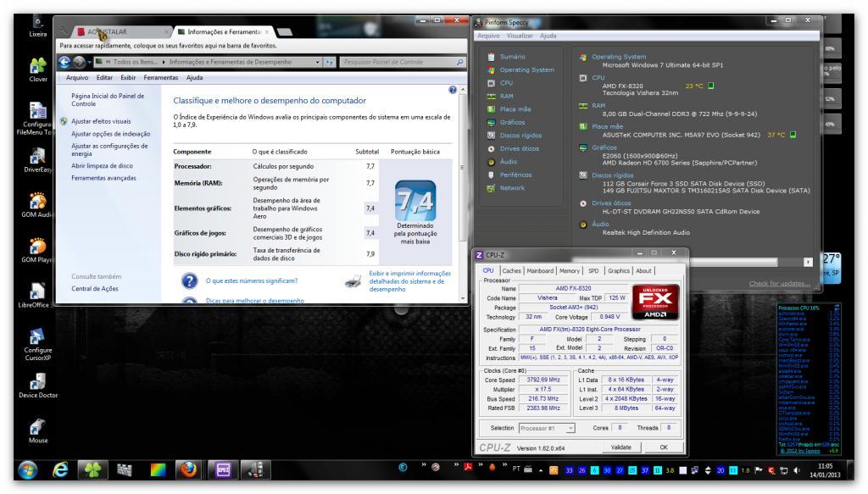868x494 pixels.
Task: Switch to the Memory tab in CPU-Z
Action: [x=570, y=271]
